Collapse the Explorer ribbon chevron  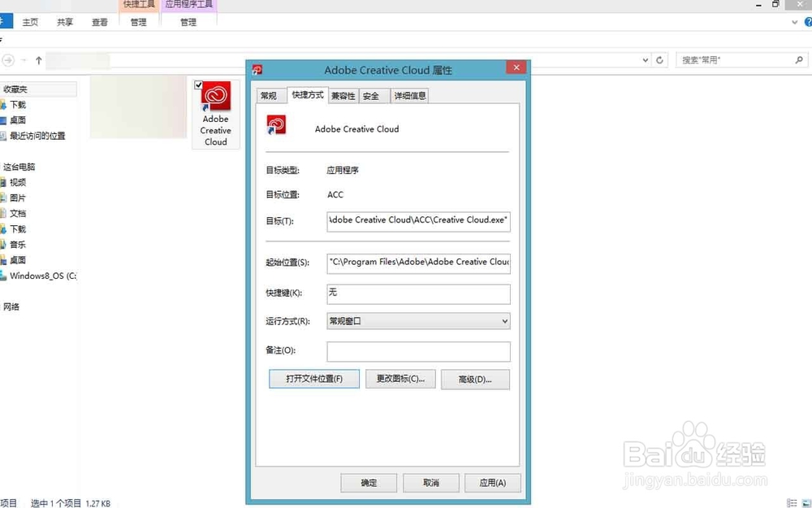(795, 22)
